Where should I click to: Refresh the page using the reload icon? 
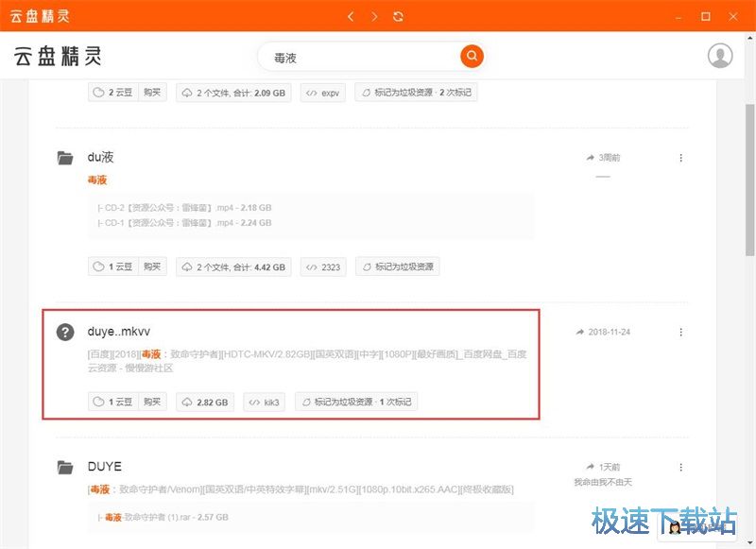click(x=398, y=16)
